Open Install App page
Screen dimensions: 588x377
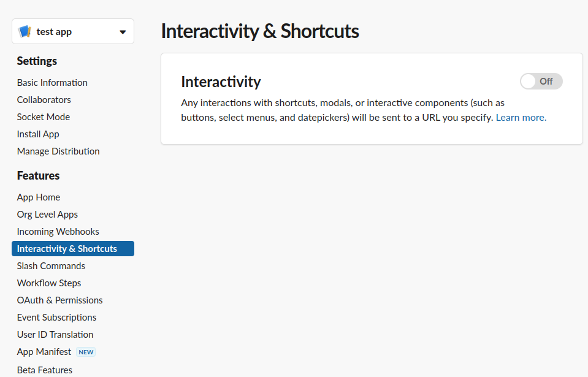coord(38,134)
